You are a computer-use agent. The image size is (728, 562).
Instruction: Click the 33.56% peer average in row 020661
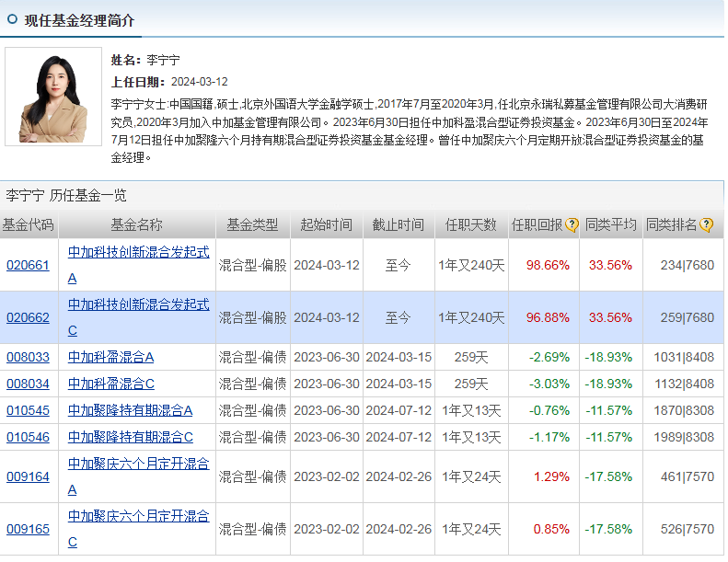[610, 265]
